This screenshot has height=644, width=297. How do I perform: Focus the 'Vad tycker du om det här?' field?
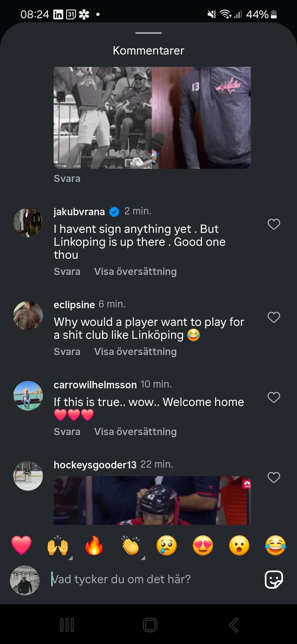pos(148,579)
